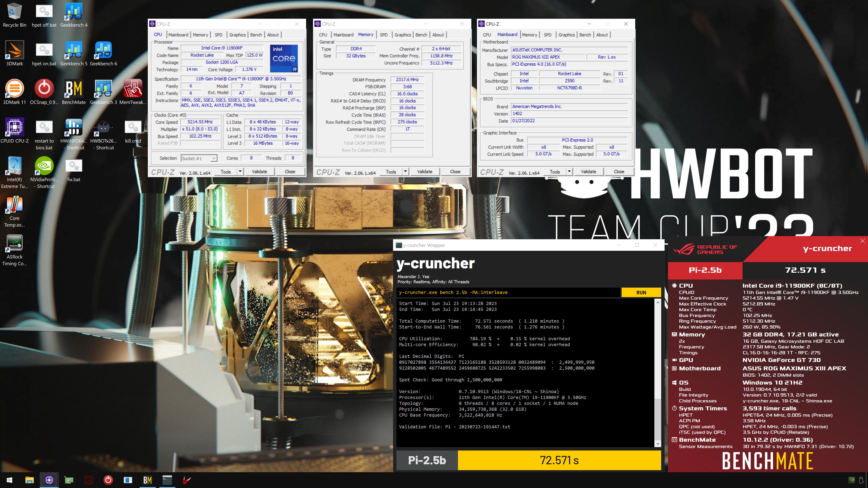Open the hpet off.bat desktop icon
868x488 pixels.
(44, 15)
